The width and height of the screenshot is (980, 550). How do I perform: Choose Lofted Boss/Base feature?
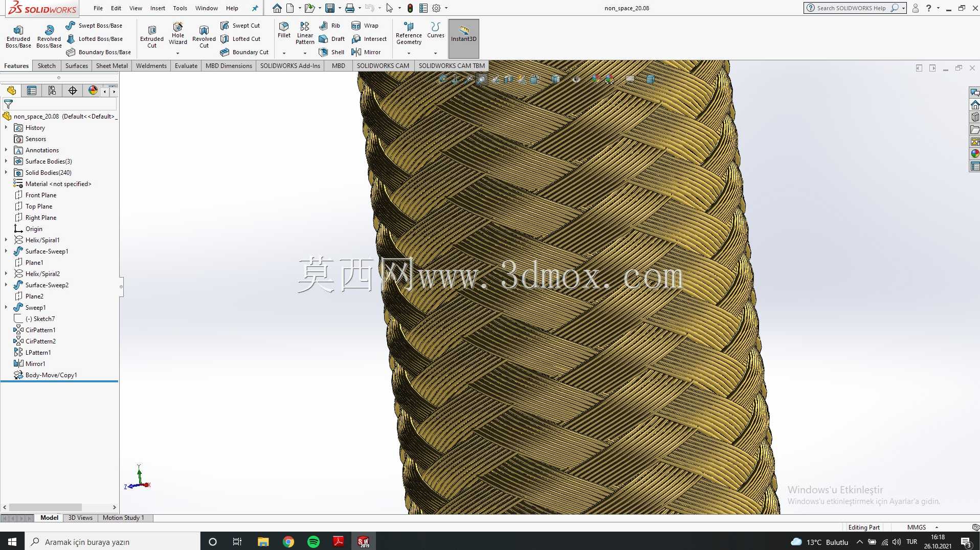click(x=94, y=39)
